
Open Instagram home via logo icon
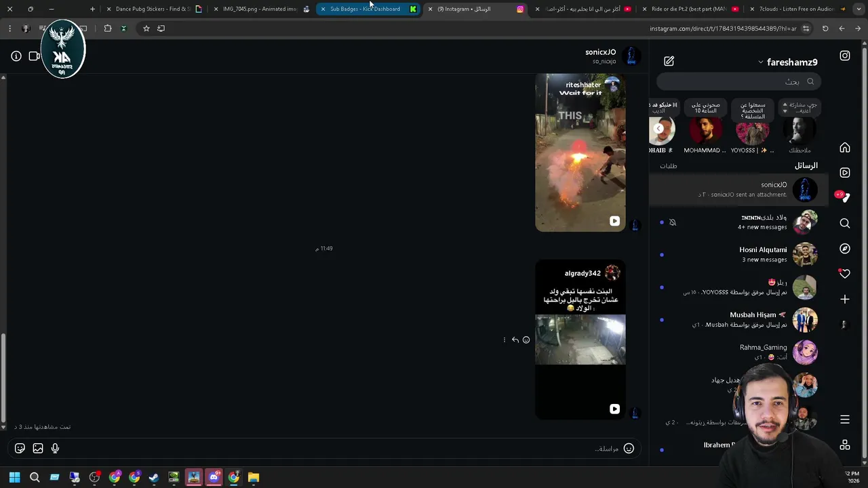point(845,56)
